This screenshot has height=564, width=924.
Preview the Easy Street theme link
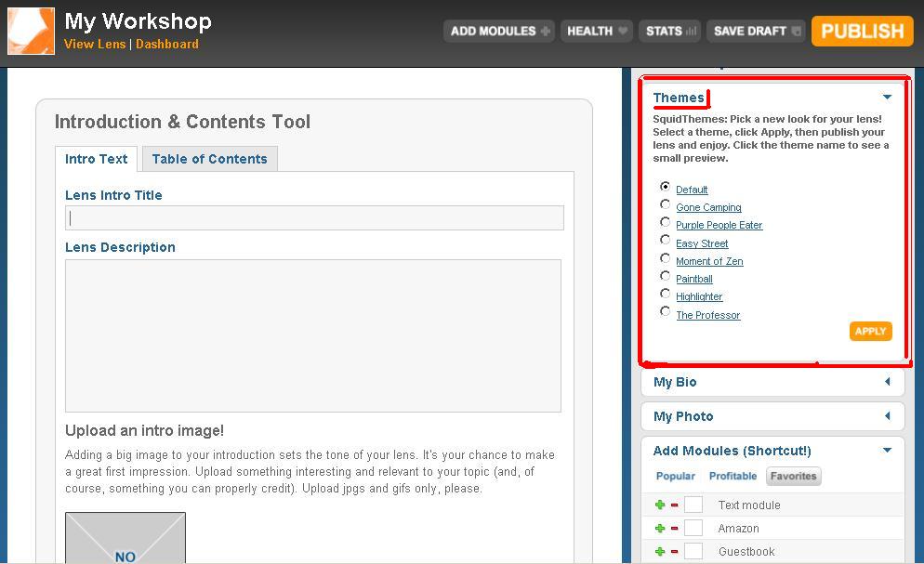(702, 243)
